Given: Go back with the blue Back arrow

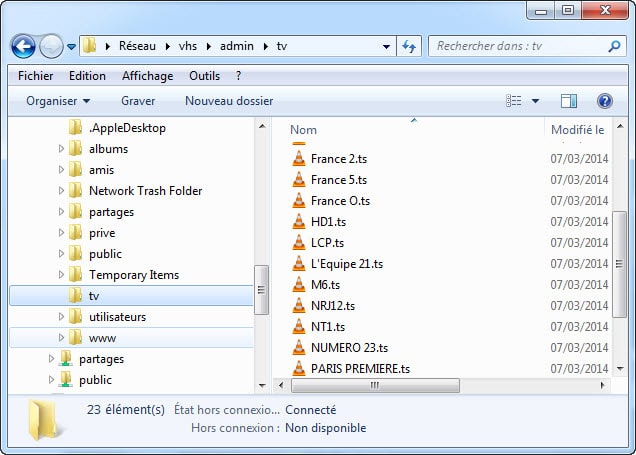Looking at the screenshot, I should tap(23, 47).
